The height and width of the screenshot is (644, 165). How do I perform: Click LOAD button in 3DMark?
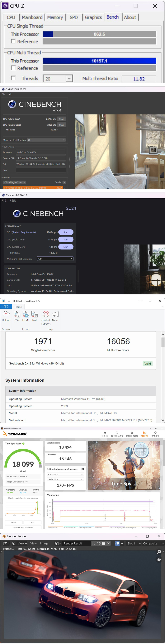(13, 522)
